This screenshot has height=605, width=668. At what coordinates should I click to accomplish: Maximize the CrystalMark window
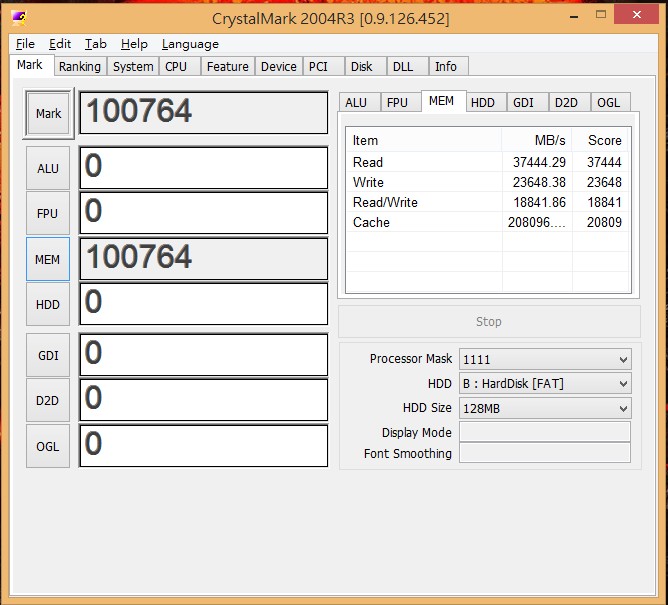point(601,15)
